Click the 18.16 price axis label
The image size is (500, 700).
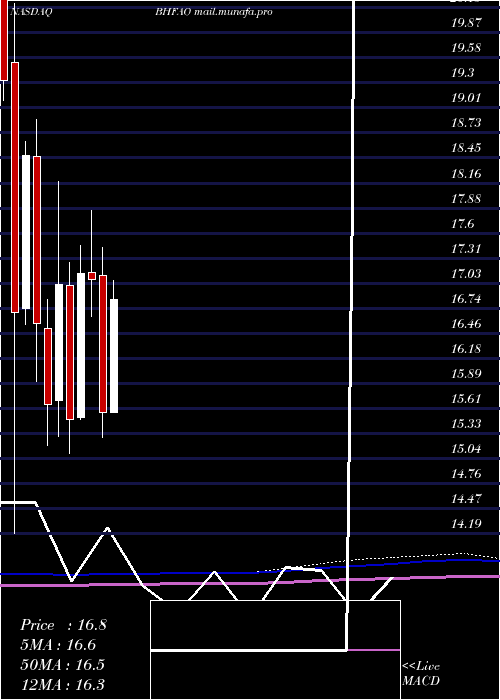pyautogui.click(x=466, y=174)
